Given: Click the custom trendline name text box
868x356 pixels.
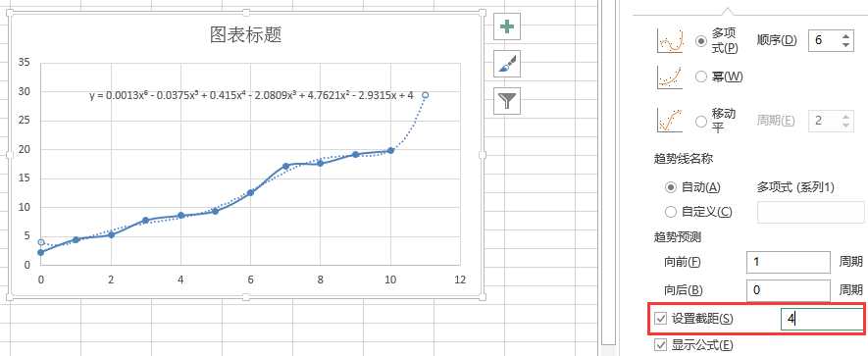Looking at the screenshot, I should pyautogui.click(x=810, y=213).
